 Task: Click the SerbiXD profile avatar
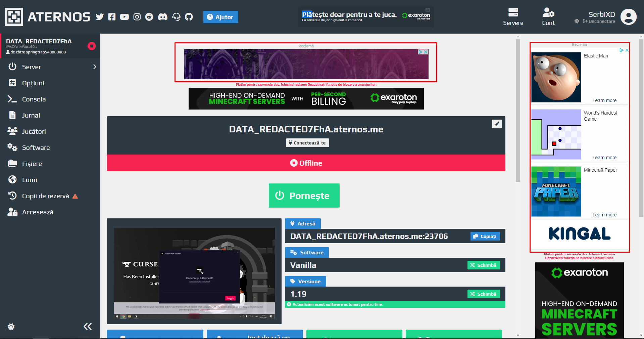click(x=628, y=17)
